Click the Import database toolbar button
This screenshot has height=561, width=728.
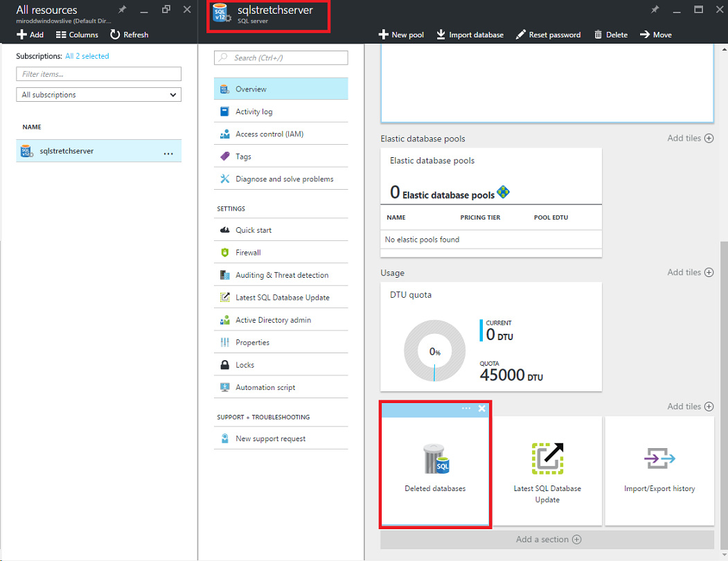pyautogui.click(x=470, y=35)
